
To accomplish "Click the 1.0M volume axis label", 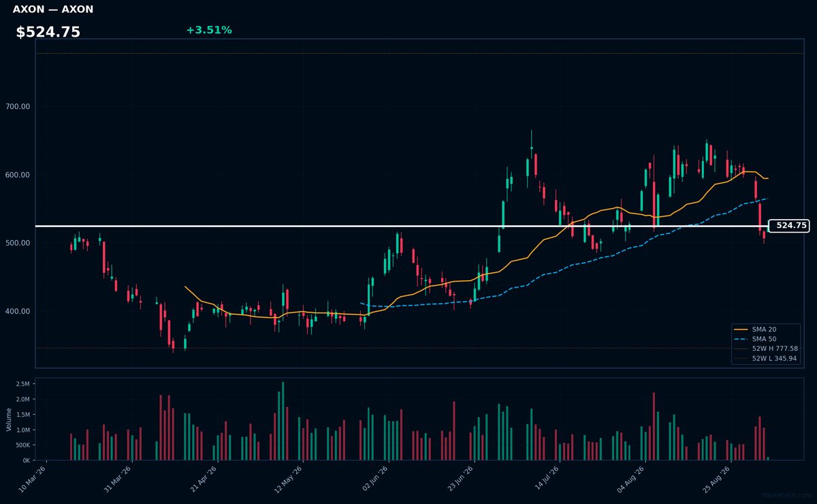I will pos(24,430).
